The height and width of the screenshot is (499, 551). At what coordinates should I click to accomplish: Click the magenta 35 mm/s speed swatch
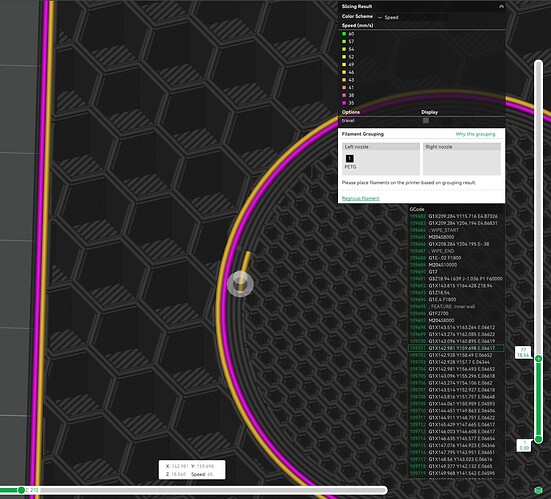coord(344,103)
